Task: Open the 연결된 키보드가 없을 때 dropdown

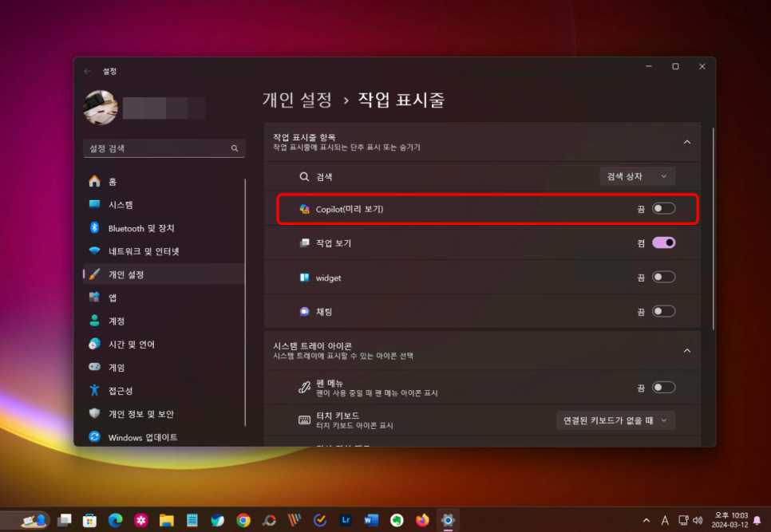Action: (x=615, y=420)
